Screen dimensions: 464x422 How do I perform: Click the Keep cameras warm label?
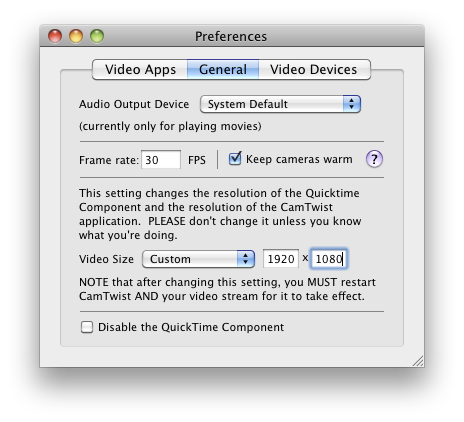(x=299, y=159)
